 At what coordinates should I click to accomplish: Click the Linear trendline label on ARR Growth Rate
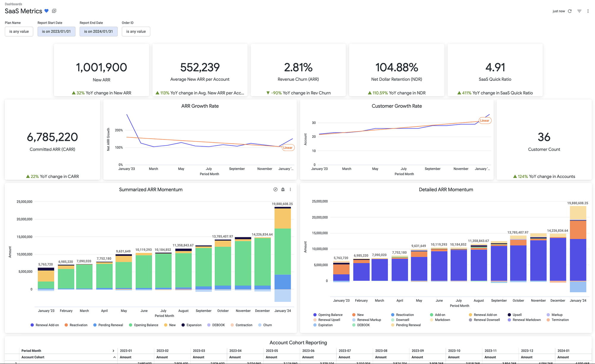coord(288,148)
